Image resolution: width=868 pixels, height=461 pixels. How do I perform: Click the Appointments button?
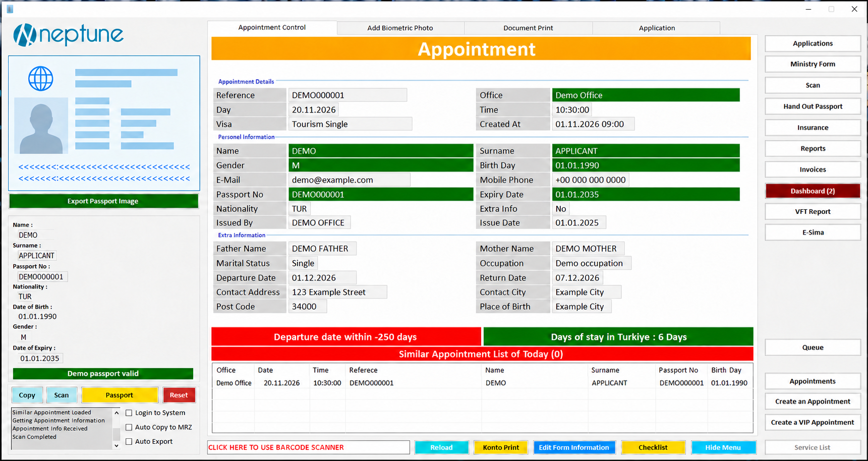(x=813, y=381)
